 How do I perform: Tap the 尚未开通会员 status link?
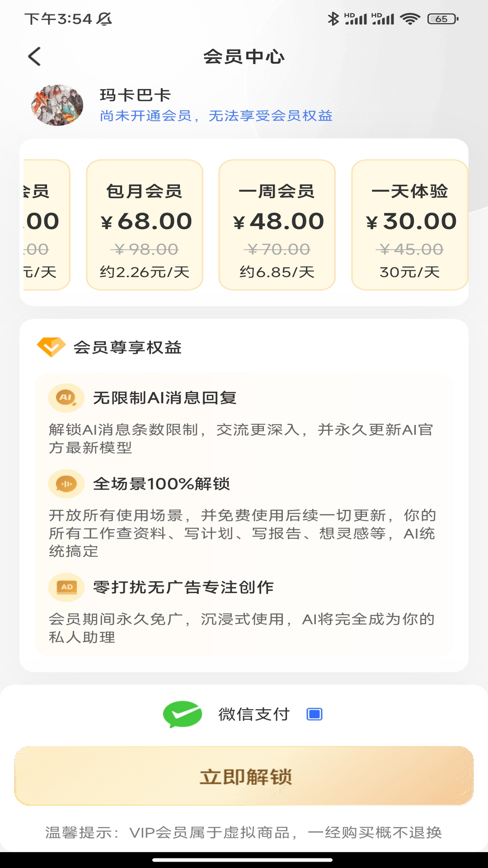click(x=216, y=116)
